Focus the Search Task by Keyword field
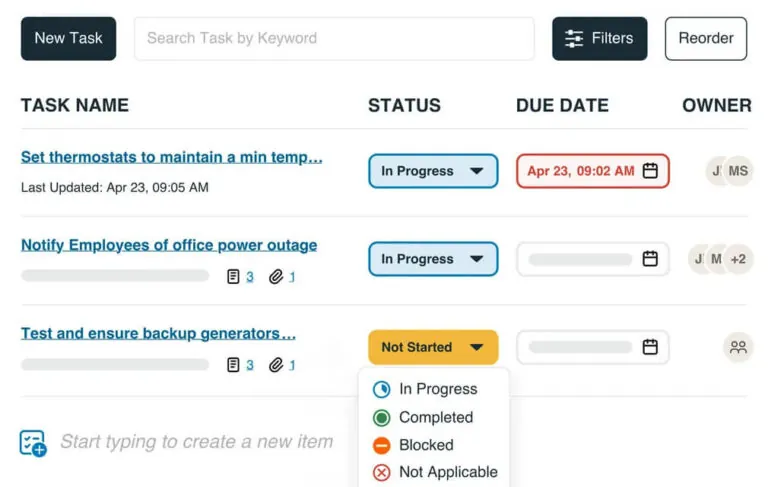The image size is (768, 487). click(334, 38)
